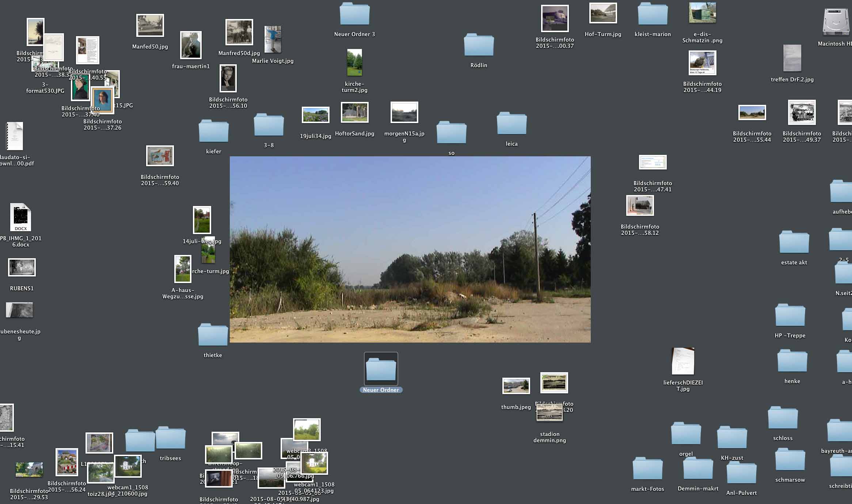The width and height of the screenshot is (852, 504).
Task: Click the laudato-si PDF file icon
Action: pos(15,136)
